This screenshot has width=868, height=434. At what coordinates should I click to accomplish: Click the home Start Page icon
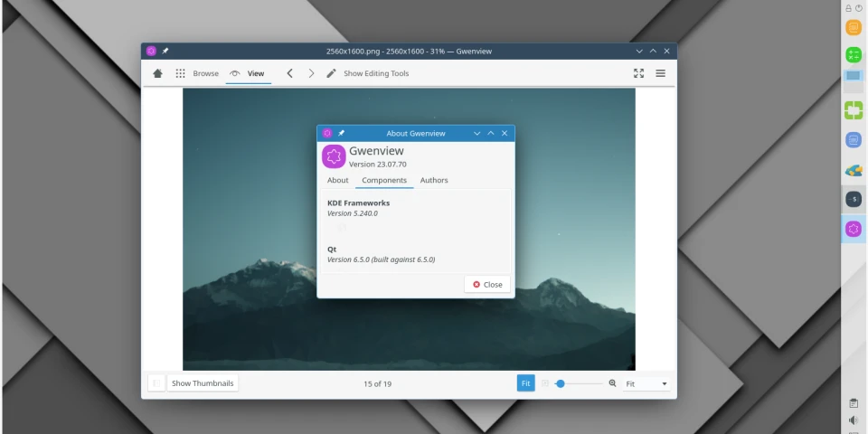(157, 73)
